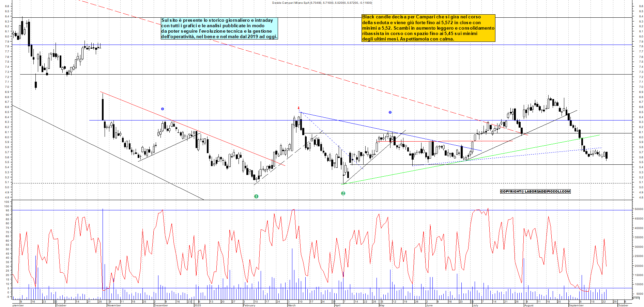Click cyan note starting 'Sul sito è presente'

(219, 28)
